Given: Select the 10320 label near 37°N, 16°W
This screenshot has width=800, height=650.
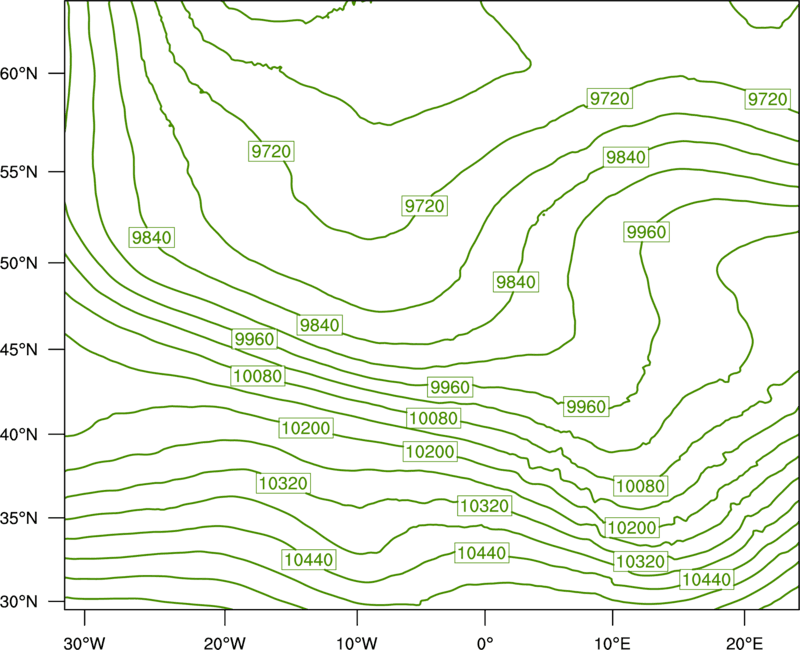Looking at the screenshot, I should click(x=283, y=483).
